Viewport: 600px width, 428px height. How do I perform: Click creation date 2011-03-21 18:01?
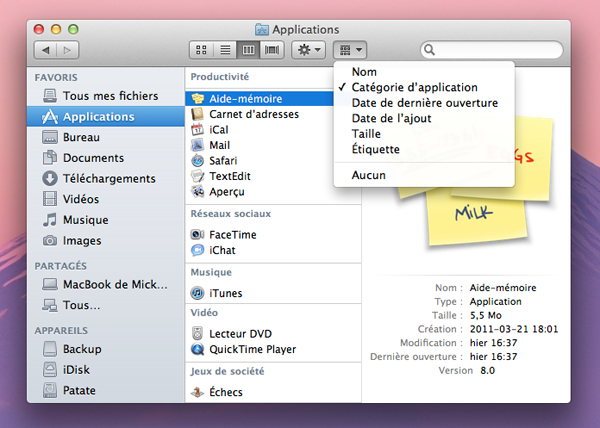(x=514, y=329)
